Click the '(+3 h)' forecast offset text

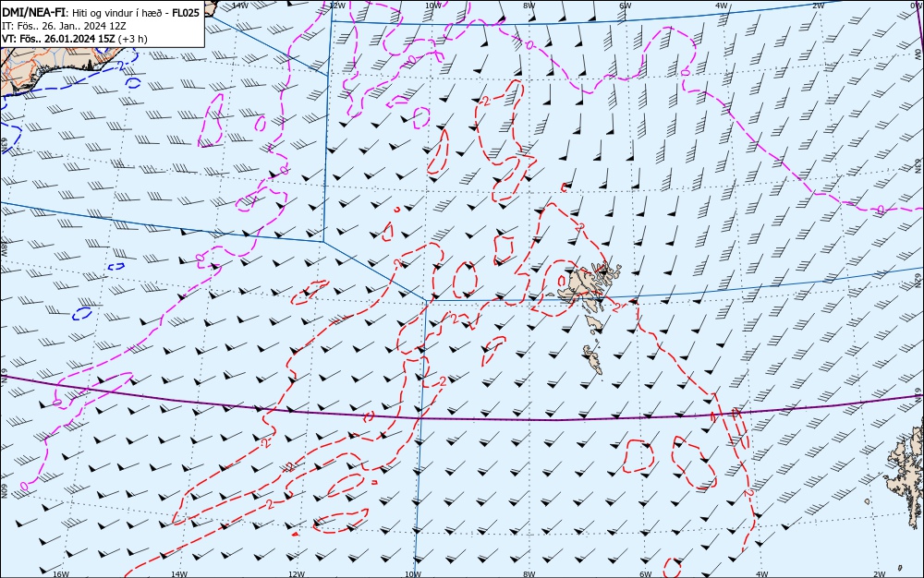[x=132, y=39]
